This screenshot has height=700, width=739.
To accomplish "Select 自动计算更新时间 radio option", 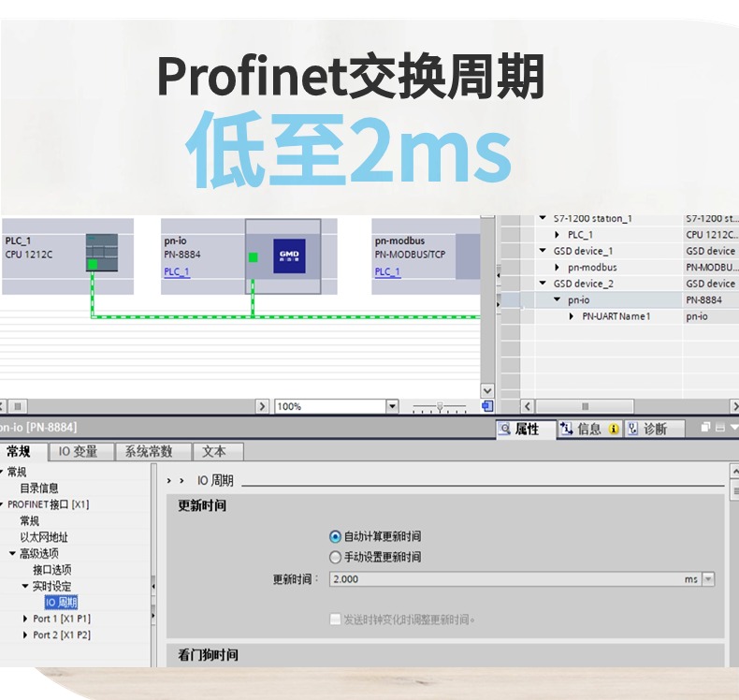I will (x=335, y=536).
